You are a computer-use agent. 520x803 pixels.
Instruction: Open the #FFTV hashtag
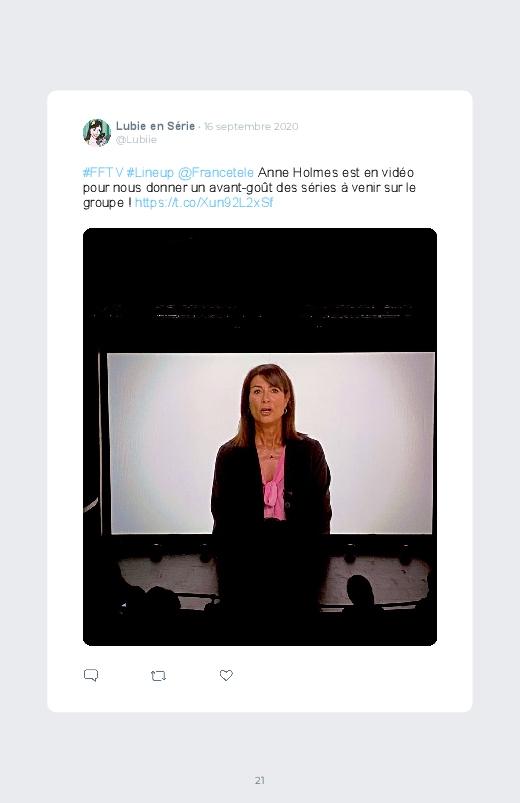[x=103, y=173]
